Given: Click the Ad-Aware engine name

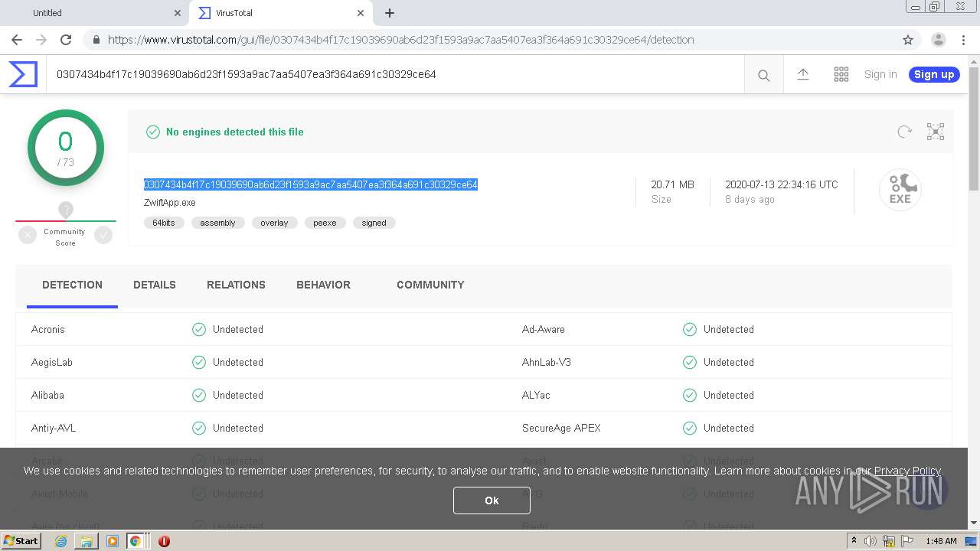Looking at the screenshot, I should 544,329.
